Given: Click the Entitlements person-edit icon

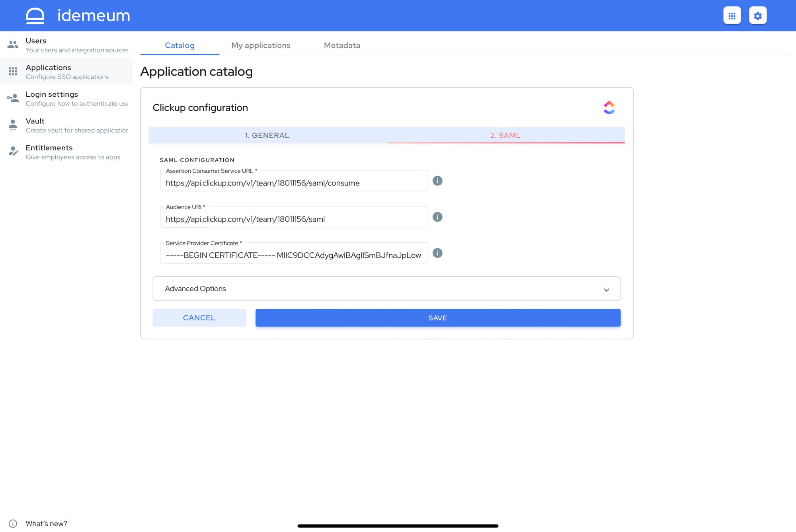Looking at the screenshot, I should tap(13, 152).
